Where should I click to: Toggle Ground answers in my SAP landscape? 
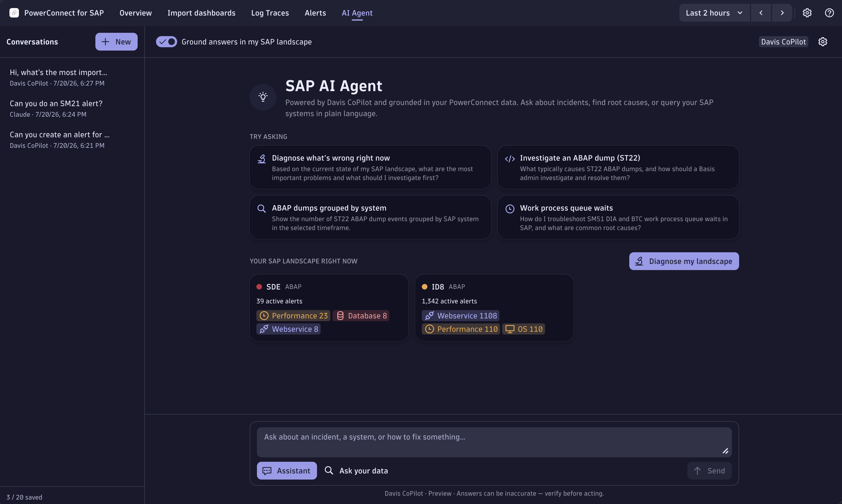click(166, 42)
